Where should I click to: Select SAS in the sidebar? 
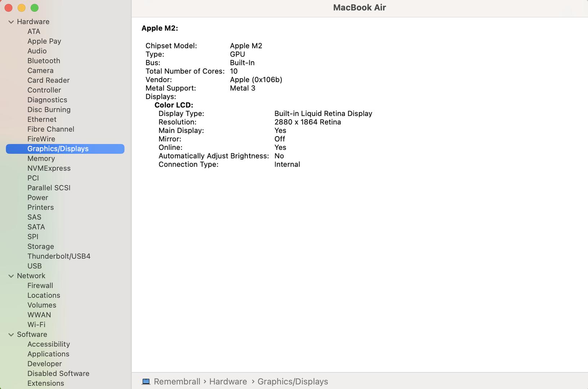click(x=34, y=217)
